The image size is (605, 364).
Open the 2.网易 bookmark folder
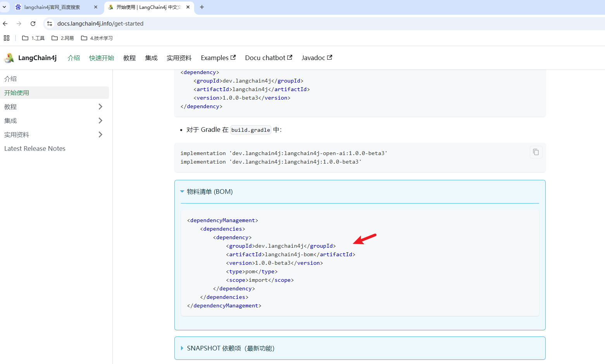(63, 38)
